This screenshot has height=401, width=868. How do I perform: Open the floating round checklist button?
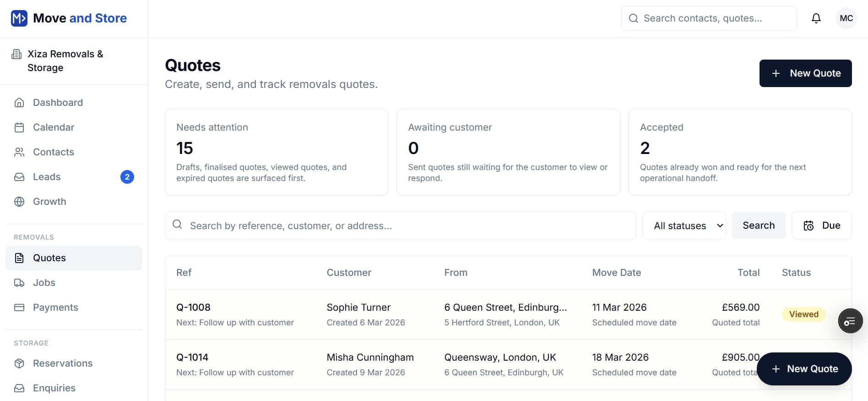[x=850, y=321]
